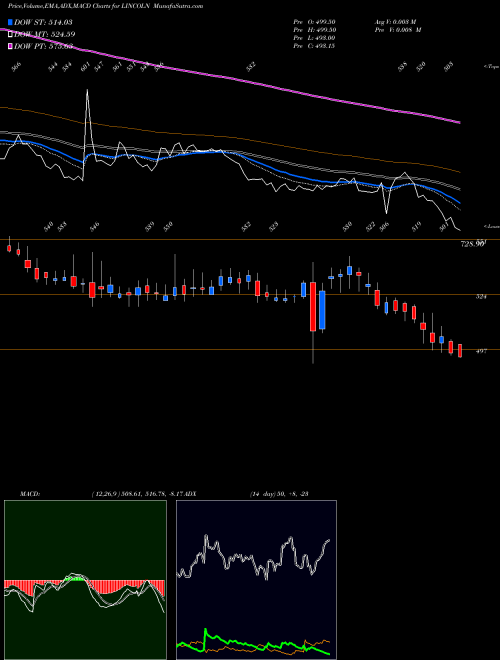This screenshot has width=500, height=660.
Task: Click the last red candlestick near 497
Action: point(460,350)
